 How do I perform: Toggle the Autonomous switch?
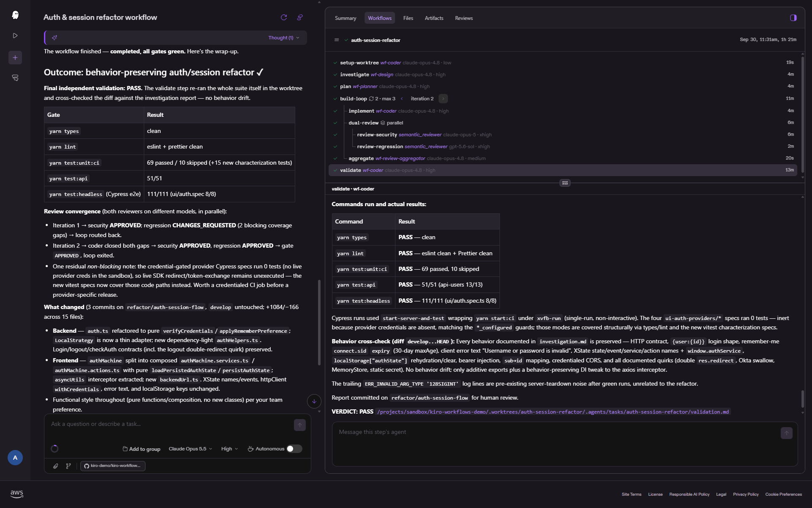coord(294,449)
